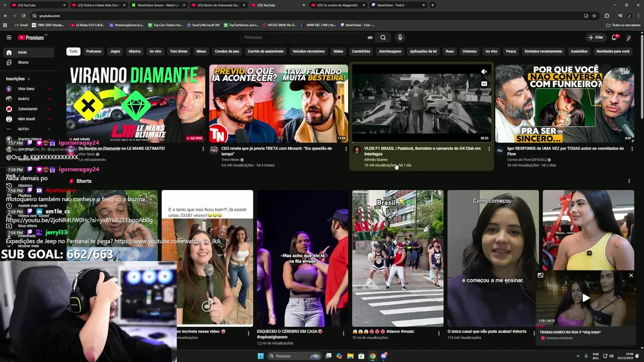Switch to 'Dentro do Submundo' tab

(218, 5)
